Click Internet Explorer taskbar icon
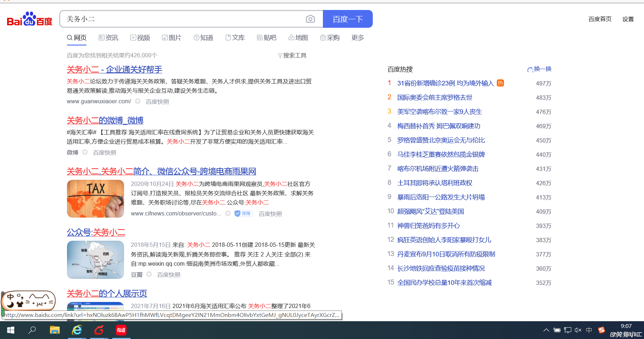This screenshot has height=339, width=644. pyautogui.click(x=77, y=330)
